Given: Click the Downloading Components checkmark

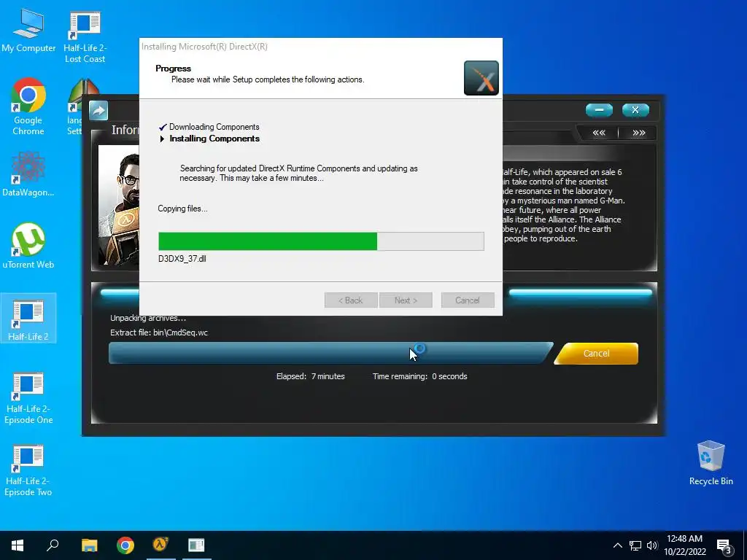Looking at the screenshot, I should (x=163, y=127).
